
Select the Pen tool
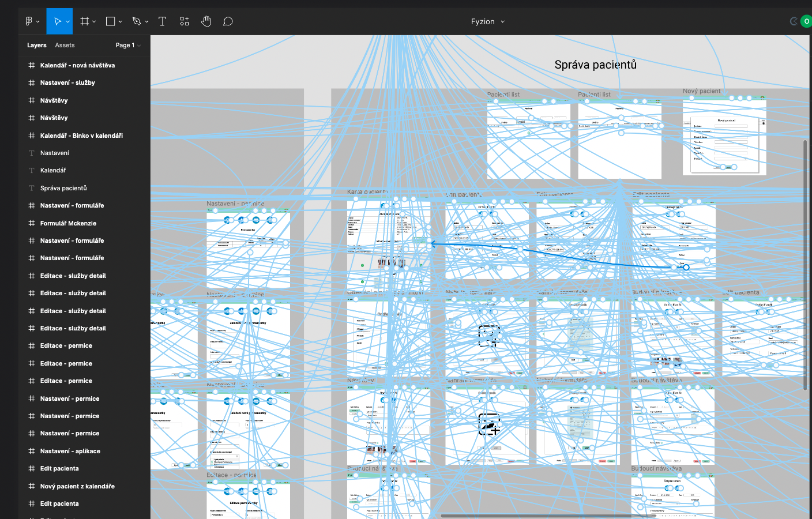pos(137,21)
